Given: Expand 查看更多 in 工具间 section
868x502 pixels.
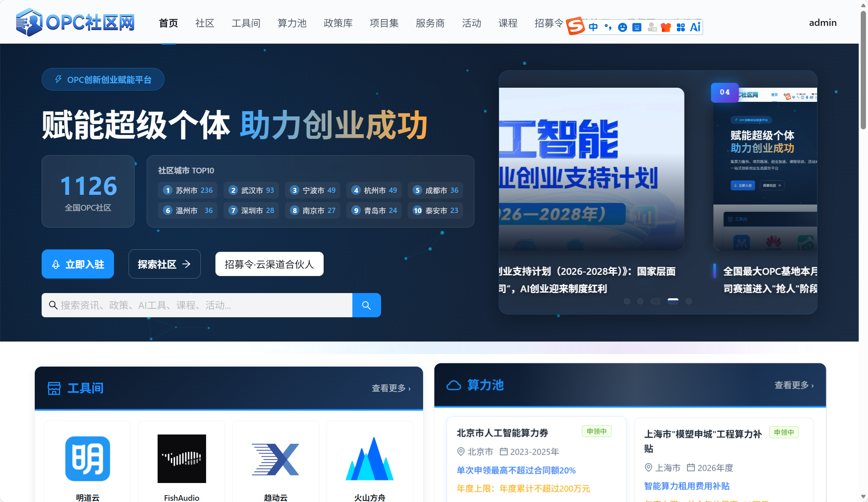Looking at the screenshot, I should point(391,388).
